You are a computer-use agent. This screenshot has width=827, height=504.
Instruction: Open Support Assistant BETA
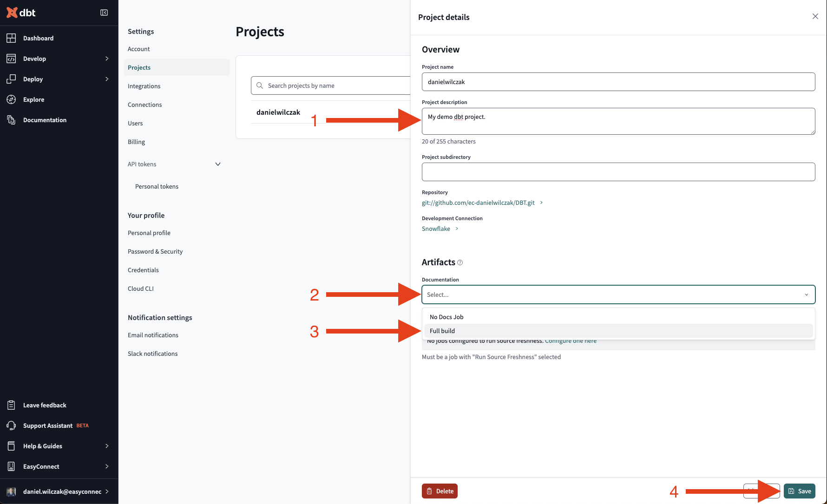56,425
